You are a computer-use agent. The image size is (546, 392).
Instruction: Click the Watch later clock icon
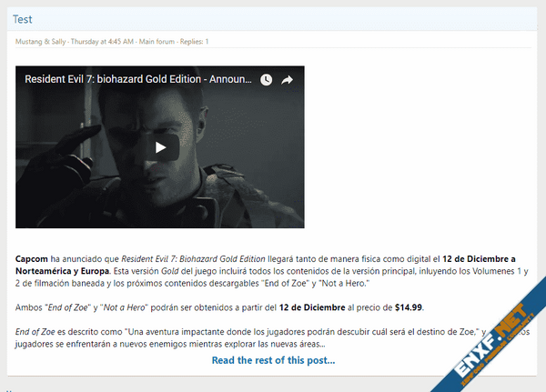[x=267, y=80]
